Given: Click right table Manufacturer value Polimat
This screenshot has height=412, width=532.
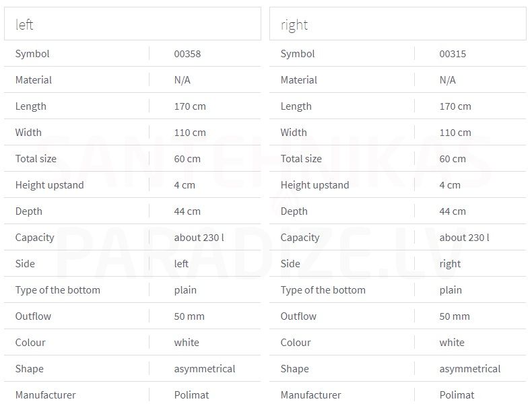Looking at the screenshot, I should pyautogui.click(x=457, y=395).
